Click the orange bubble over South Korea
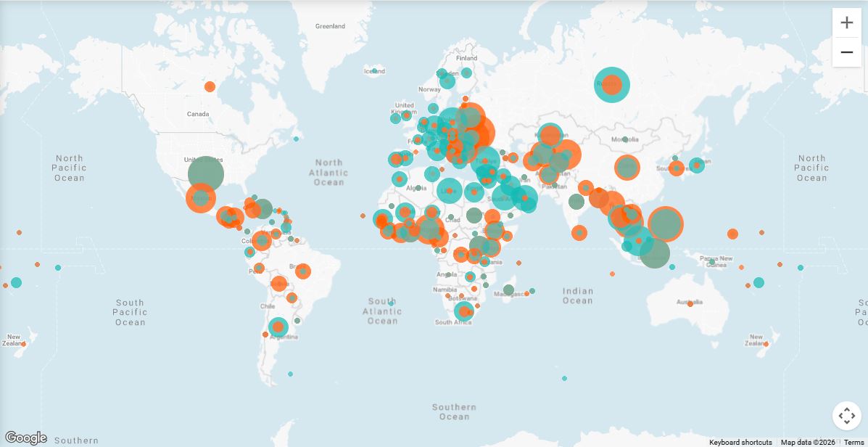The image size is (868, 447). point(677,168)
